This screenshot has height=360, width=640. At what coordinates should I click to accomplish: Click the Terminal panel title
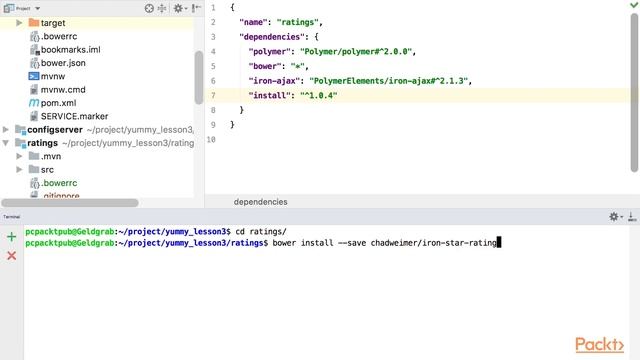(x=12, y=217)
